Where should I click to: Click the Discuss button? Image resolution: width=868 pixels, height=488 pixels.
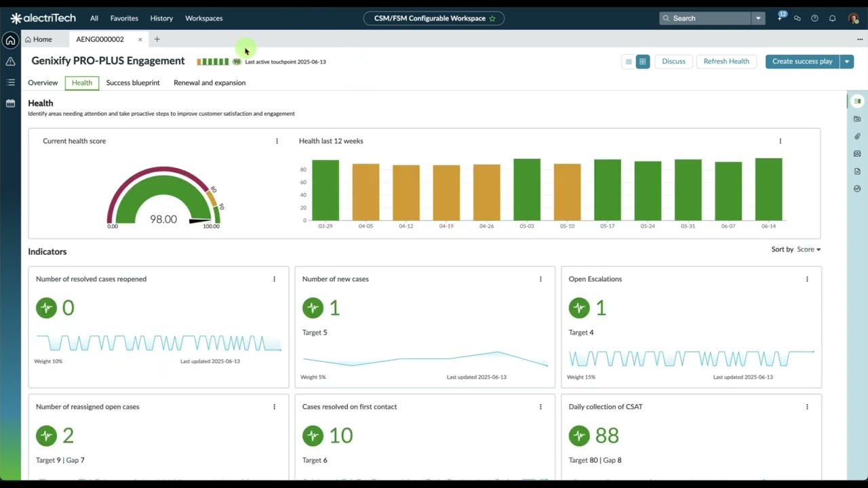673,61
